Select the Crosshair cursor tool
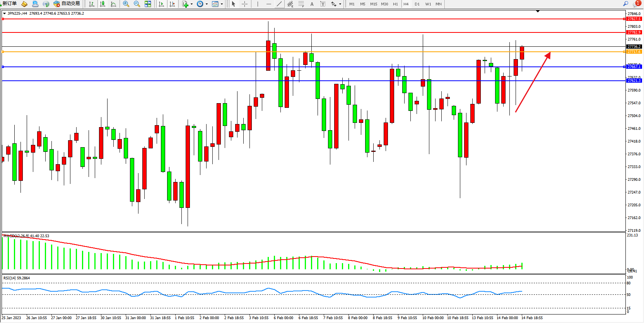The height and width of the screenshot is (323, 644). [245, 4]
